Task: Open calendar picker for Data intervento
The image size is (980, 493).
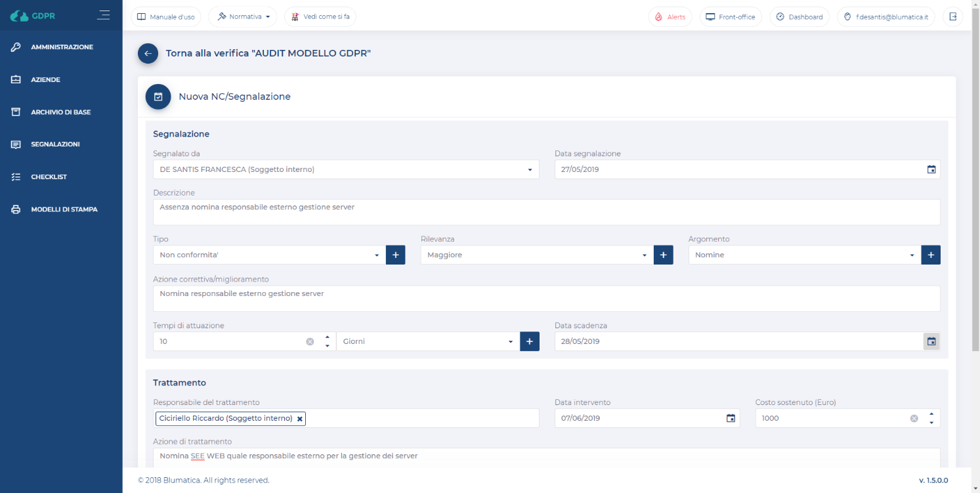Action: click(x=731, y=418)
